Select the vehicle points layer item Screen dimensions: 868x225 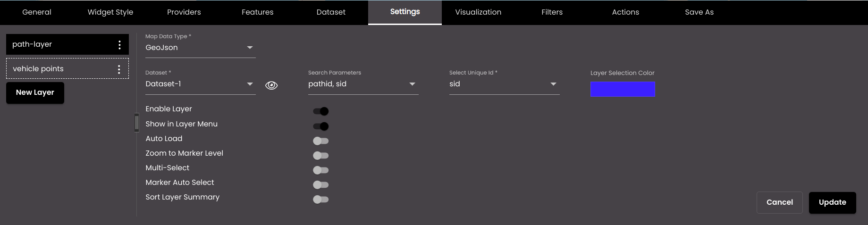coord(67,68)
